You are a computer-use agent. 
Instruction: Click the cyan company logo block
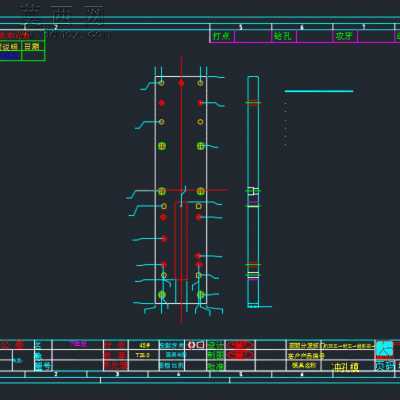[x=384, y=349]
